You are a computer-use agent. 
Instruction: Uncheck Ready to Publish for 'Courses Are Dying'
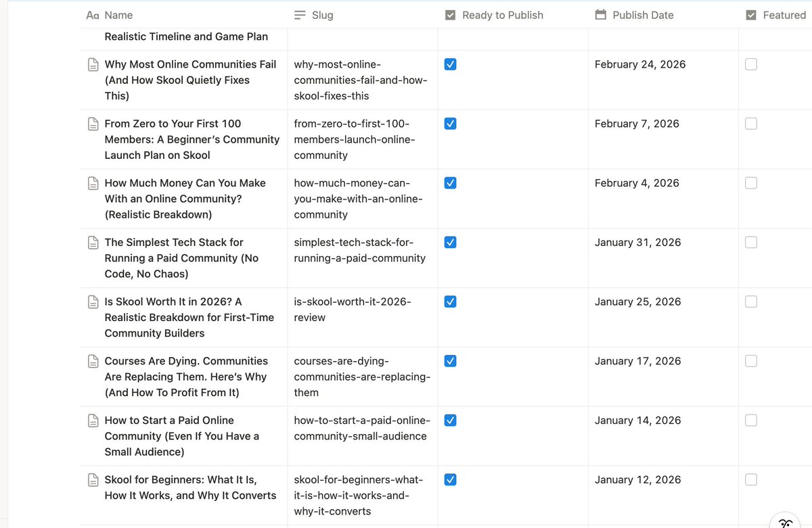(x=451, y=361)
